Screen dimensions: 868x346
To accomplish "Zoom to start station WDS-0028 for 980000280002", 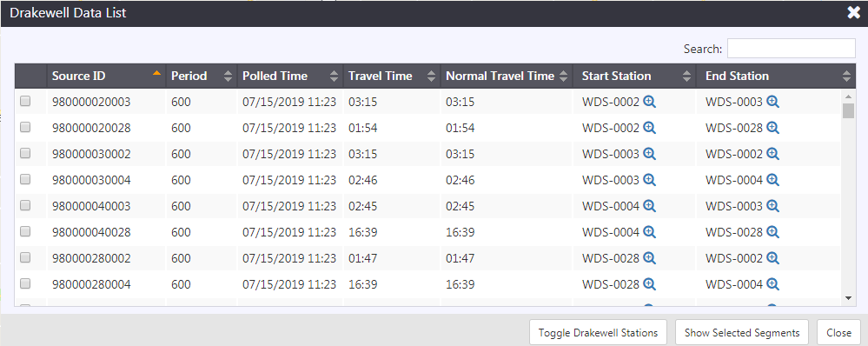I will (x=649, y=258).
